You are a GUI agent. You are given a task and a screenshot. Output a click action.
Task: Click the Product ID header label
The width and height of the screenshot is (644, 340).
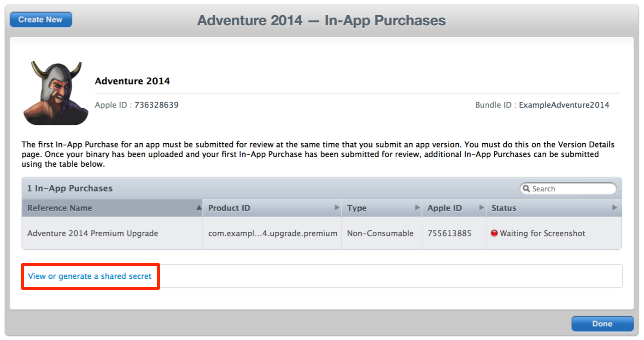[x=229, y=208]
